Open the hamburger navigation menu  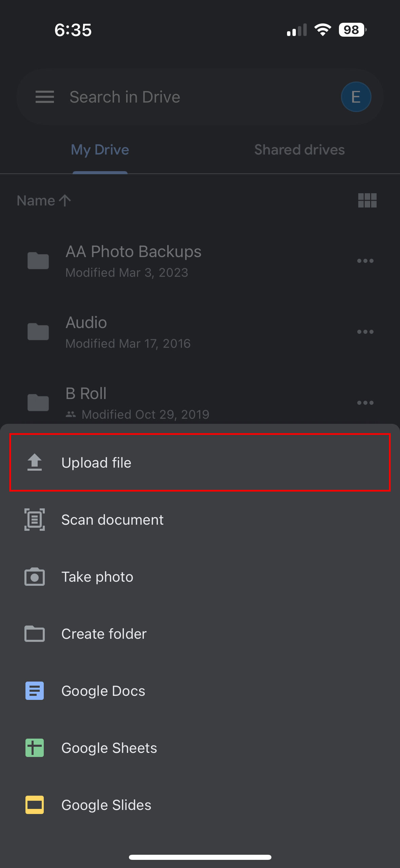click(x=45, y=97)
